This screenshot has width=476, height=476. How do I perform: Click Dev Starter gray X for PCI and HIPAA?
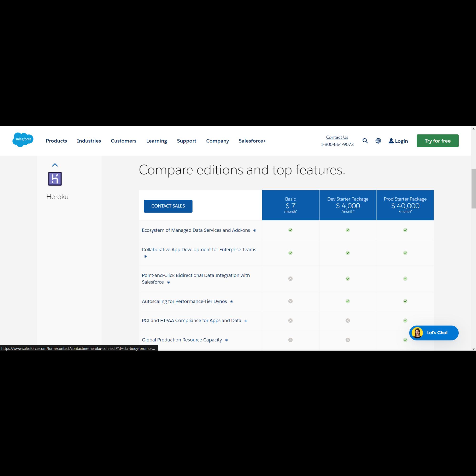coord(348,321)
